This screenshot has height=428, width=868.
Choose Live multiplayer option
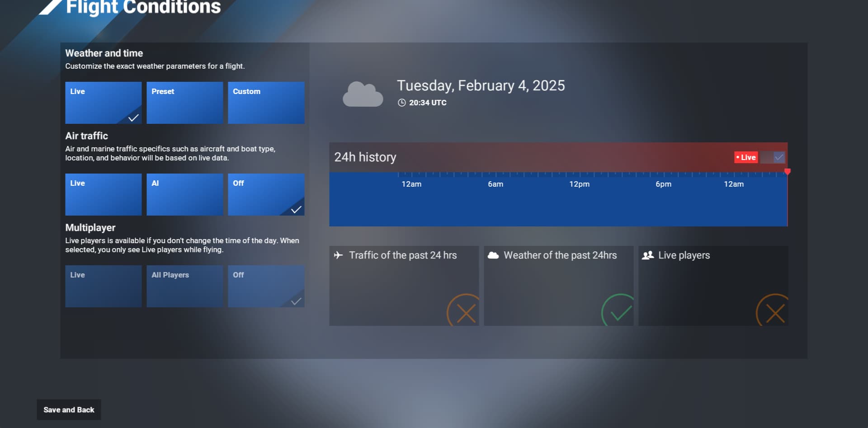click(103, 286)
